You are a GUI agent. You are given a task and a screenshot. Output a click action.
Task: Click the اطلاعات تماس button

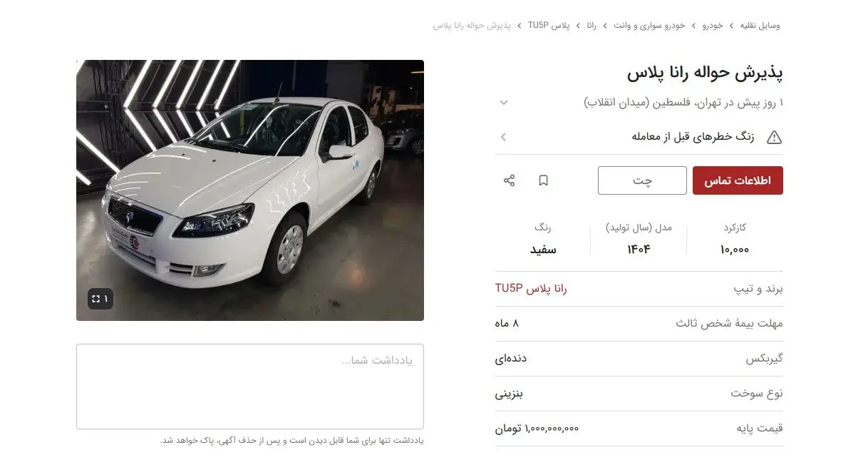(738, 180)
